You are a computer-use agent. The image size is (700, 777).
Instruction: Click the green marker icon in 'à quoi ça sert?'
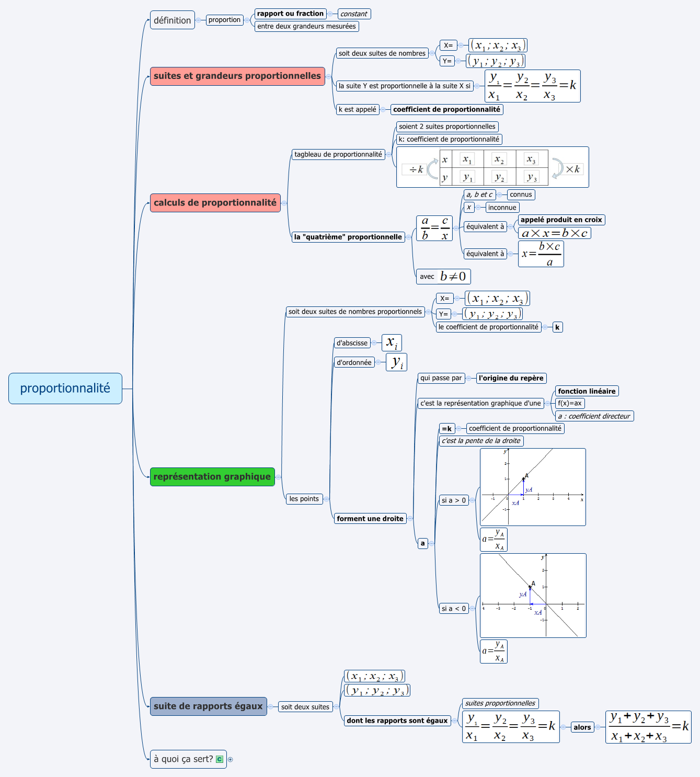tap(220, 759)
